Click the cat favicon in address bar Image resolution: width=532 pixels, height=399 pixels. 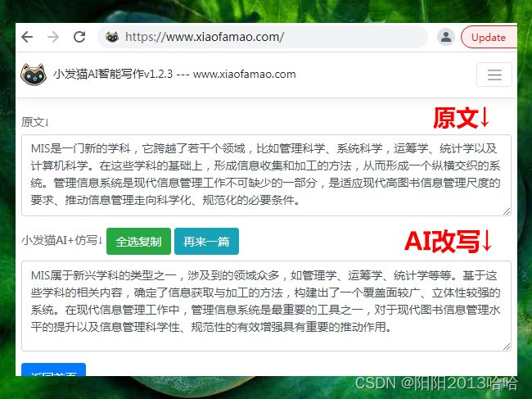(x=112, y=37)
